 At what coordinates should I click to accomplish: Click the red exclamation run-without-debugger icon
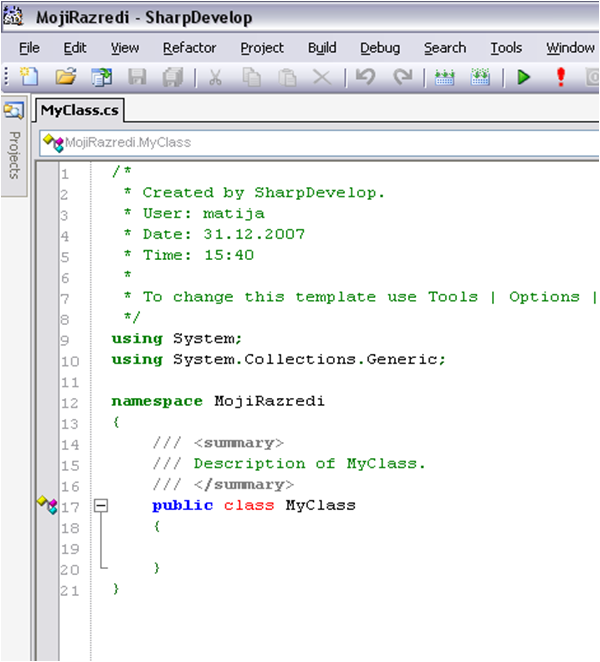pyautogui.click(x=560, y=77)
